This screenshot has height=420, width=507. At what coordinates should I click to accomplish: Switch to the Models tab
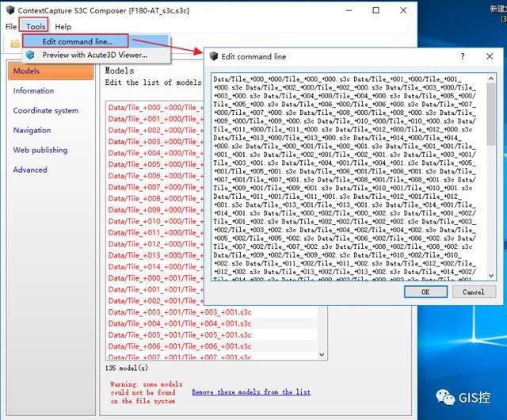(x=51, y=71)
